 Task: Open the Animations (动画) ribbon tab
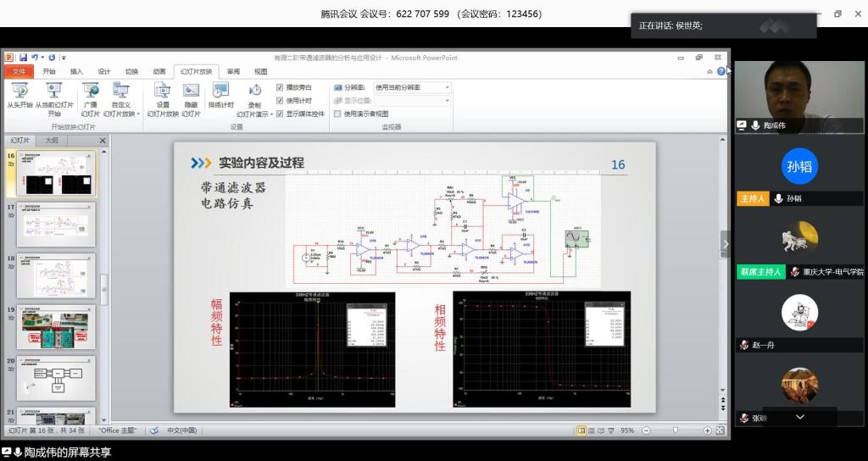point(159,72)
